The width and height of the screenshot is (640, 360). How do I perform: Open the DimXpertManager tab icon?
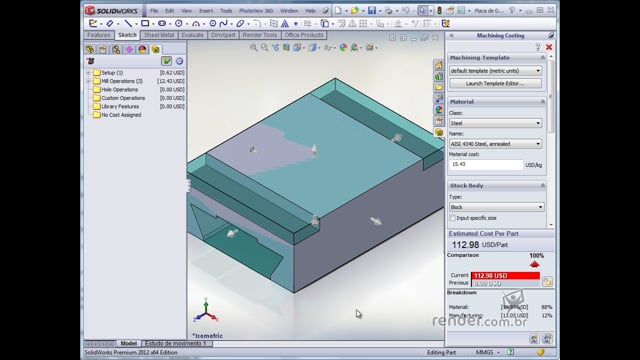point(129,49)
